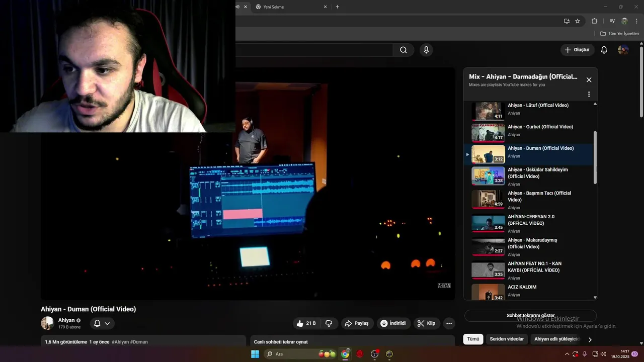The height and width of the screenshot is (362, 644).
Task: Dislike the video with thumbs-down
Action: pyautogui.click(x=329, y=323)
